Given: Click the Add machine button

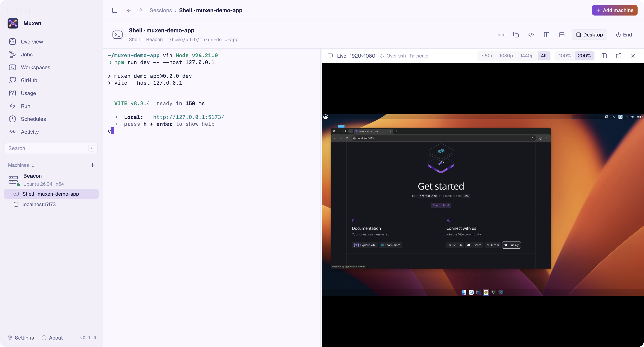Looking at the screenshot, I should click(x=614, y=10).
